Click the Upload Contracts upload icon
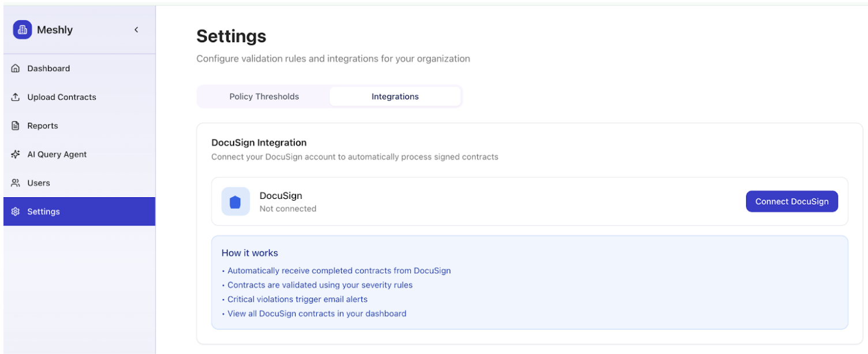 (16, 97)
